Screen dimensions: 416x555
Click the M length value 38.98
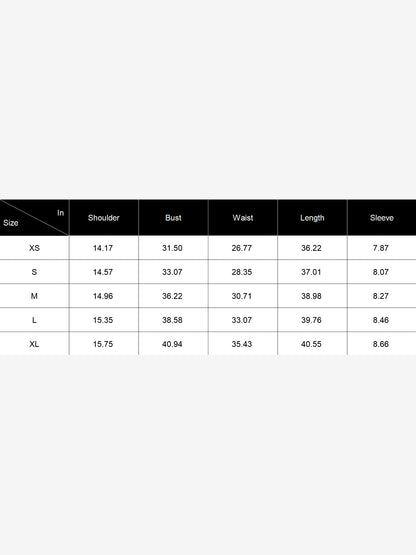click(311, 296)
